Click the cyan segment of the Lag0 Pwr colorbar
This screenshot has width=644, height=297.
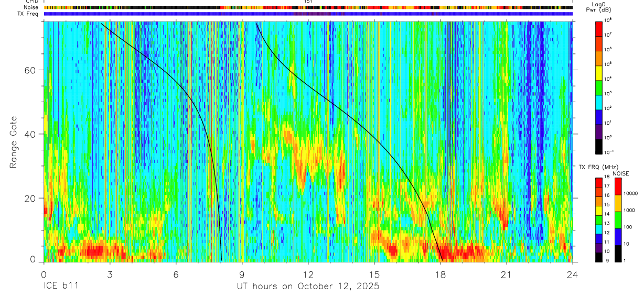click(599, 102)
